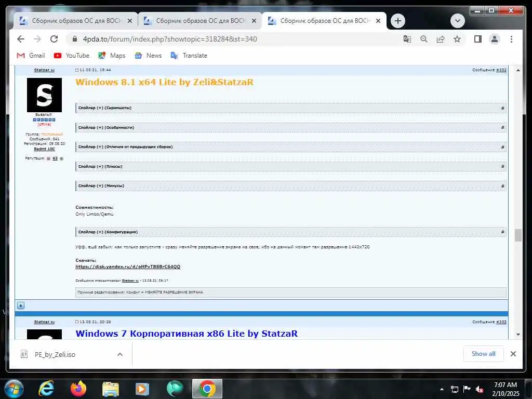Open message number #352 link
This screenshot has width=532, height=399.
click(501, 70)
